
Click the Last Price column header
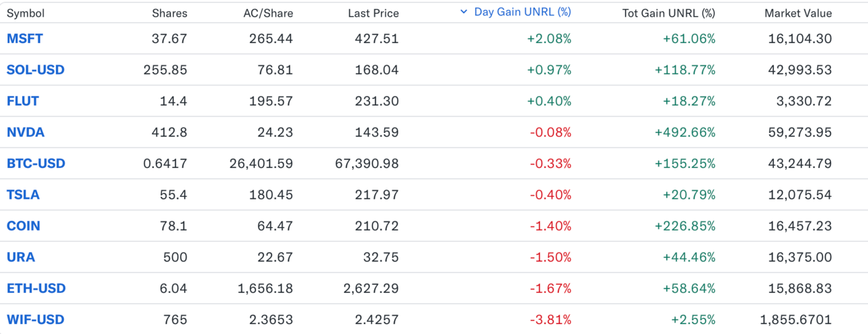point(373,13)
